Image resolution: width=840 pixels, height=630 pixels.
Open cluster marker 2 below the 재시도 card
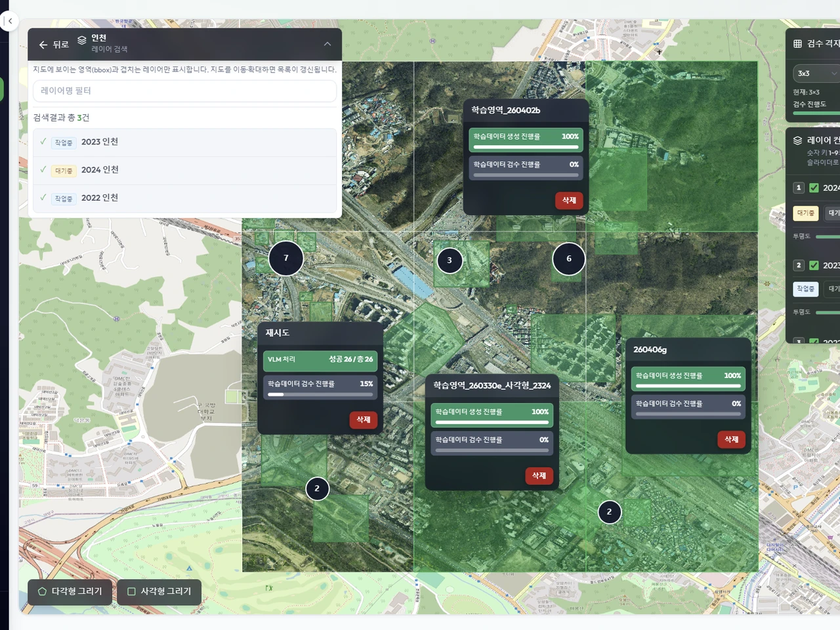317,488
